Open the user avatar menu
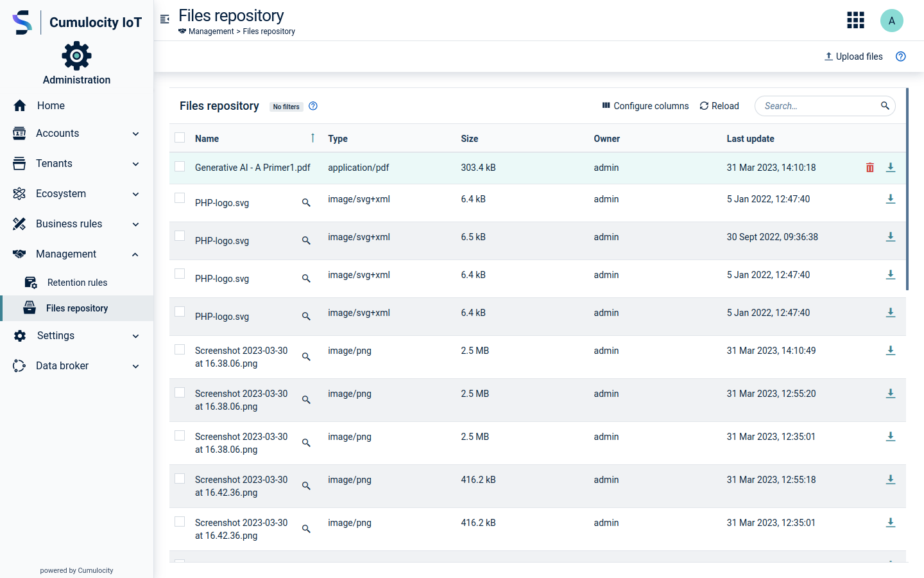The width and height of the screenshot is (924, 578). [x=892, y=21]
